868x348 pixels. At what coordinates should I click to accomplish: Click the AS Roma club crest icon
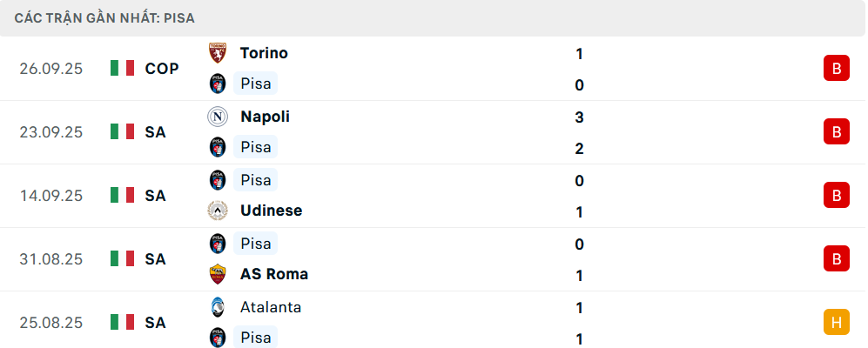(217, 274)
